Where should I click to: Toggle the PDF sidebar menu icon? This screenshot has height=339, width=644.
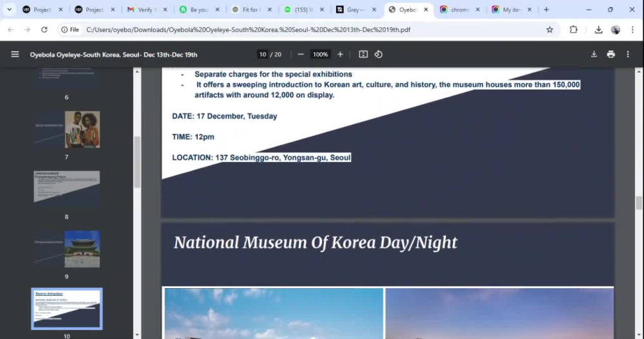click(15, 54)
